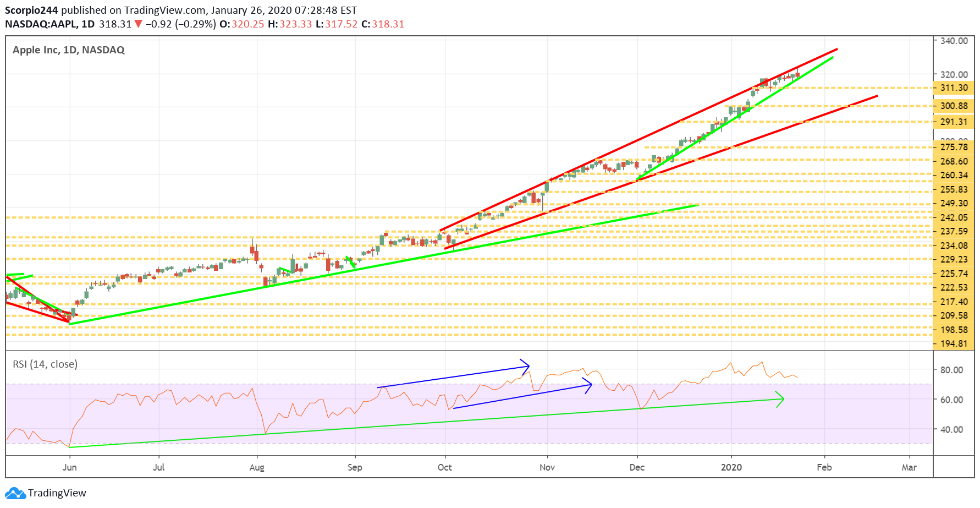This screenshot has height=508, width=980.
Task: Click the Aug label on time axis
Action: click(257, 468)
